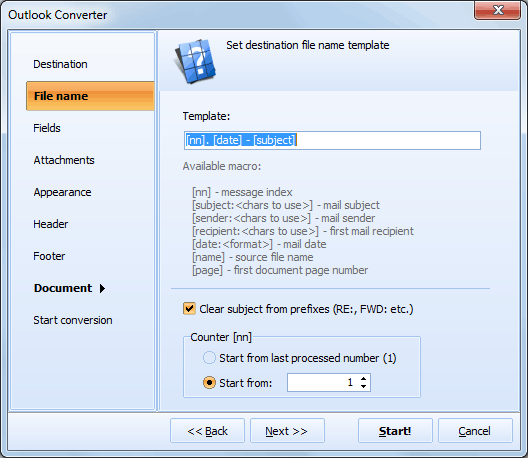528x458 pixels.
Task: Click the Template text field
Action: (332, 140)
